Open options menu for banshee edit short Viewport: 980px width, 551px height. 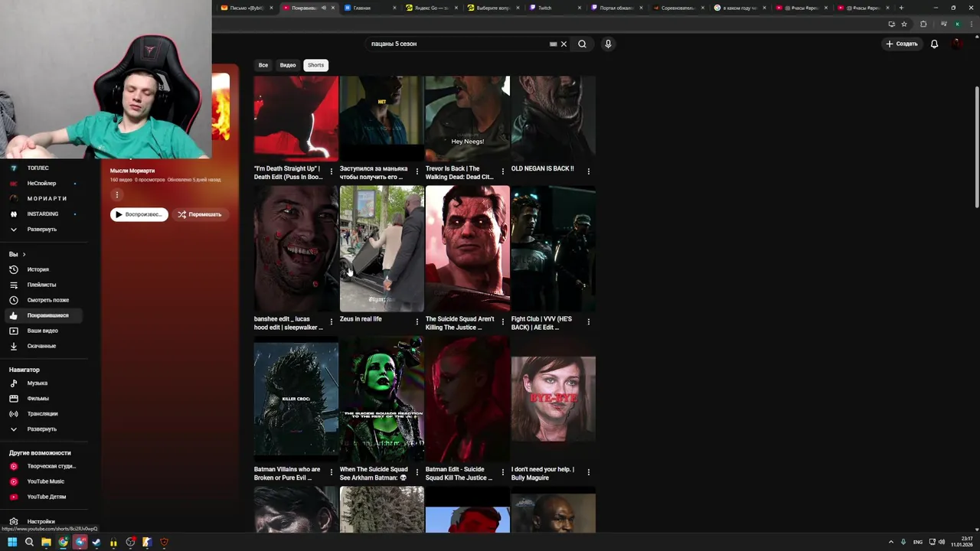coord(332,321)
